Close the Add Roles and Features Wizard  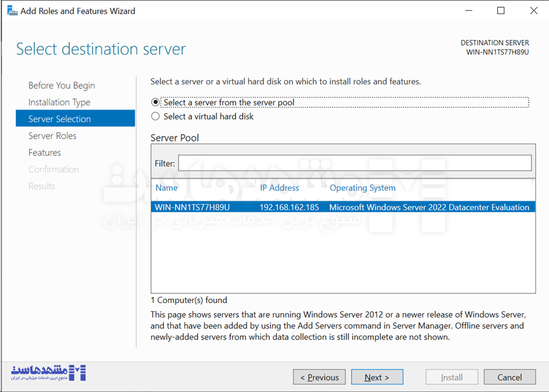[x=534, y=11]
